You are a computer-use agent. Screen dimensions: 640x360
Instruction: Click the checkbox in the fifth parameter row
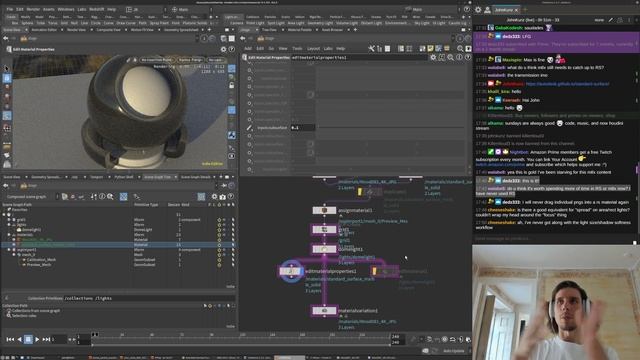pos(310,95)
